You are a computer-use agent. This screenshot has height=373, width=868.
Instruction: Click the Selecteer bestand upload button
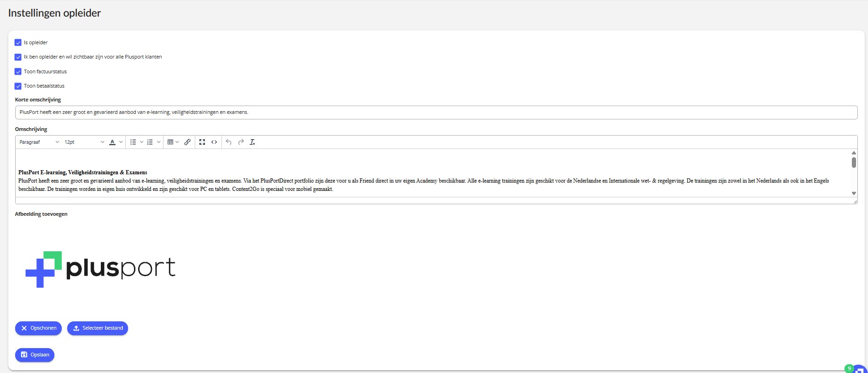point(98,328)
